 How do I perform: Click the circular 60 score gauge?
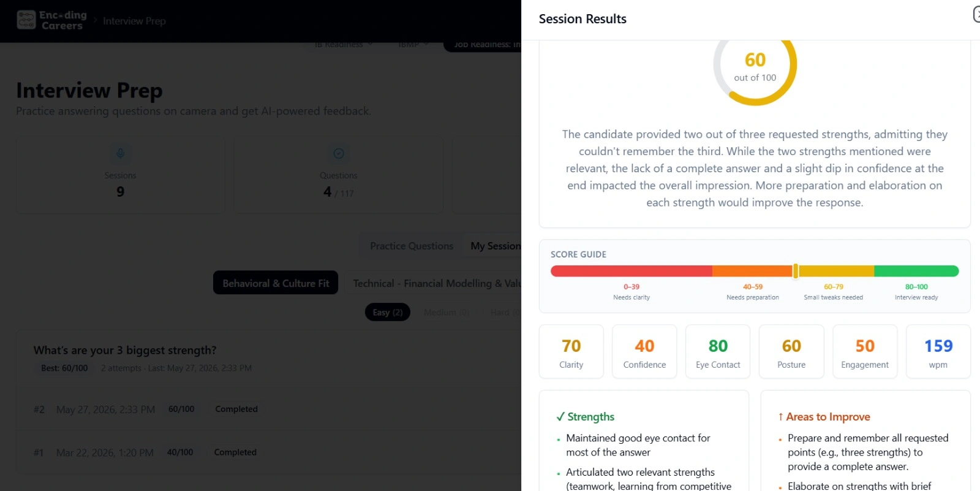pyautogui.click(x=755, y=66)
